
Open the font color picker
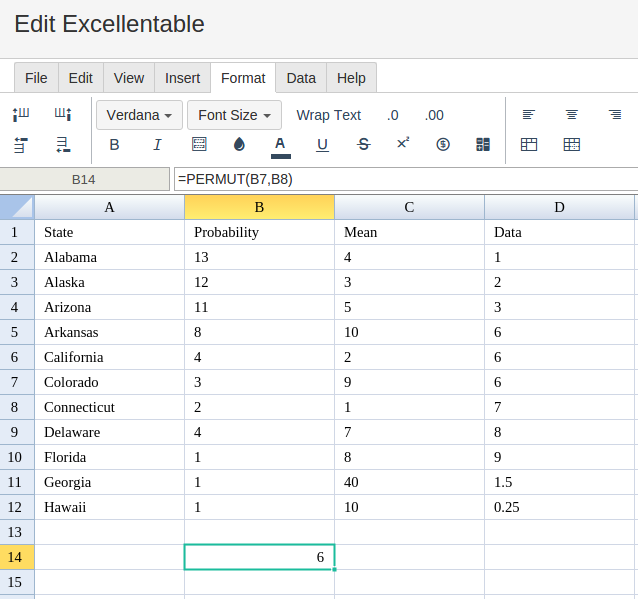(280, 147)
